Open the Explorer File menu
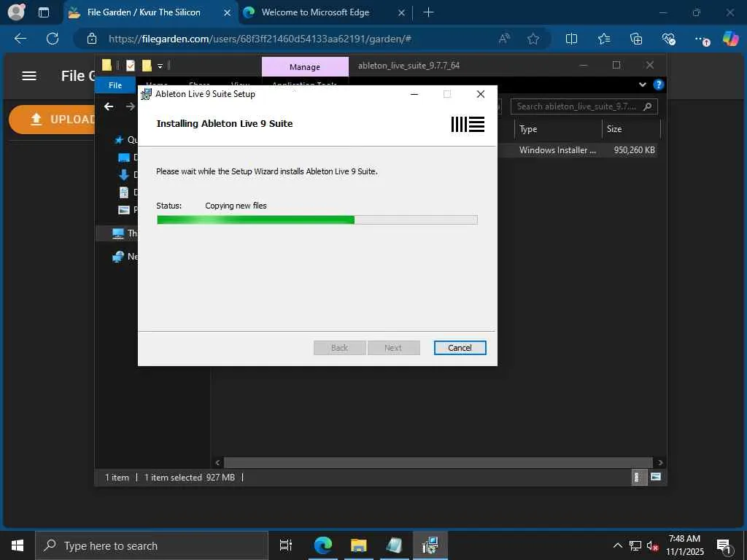The image size is (747, 560). 115,85
